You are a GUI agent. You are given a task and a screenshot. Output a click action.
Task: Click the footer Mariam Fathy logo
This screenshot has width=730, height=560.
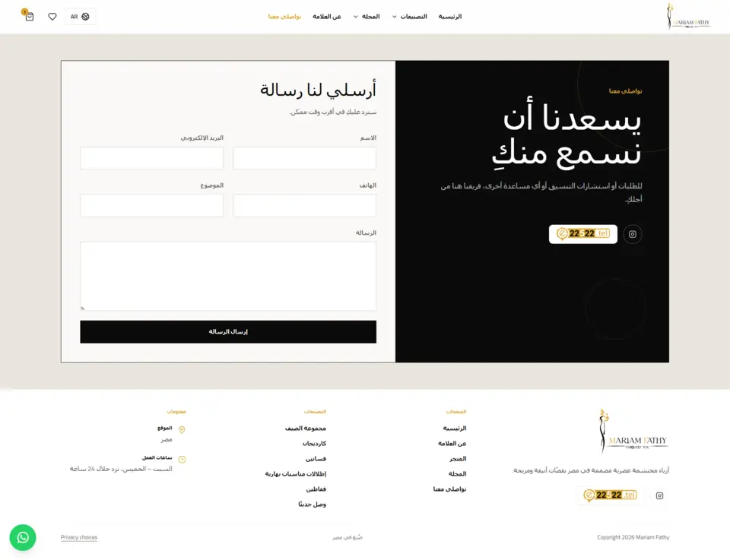pos(633,431)
